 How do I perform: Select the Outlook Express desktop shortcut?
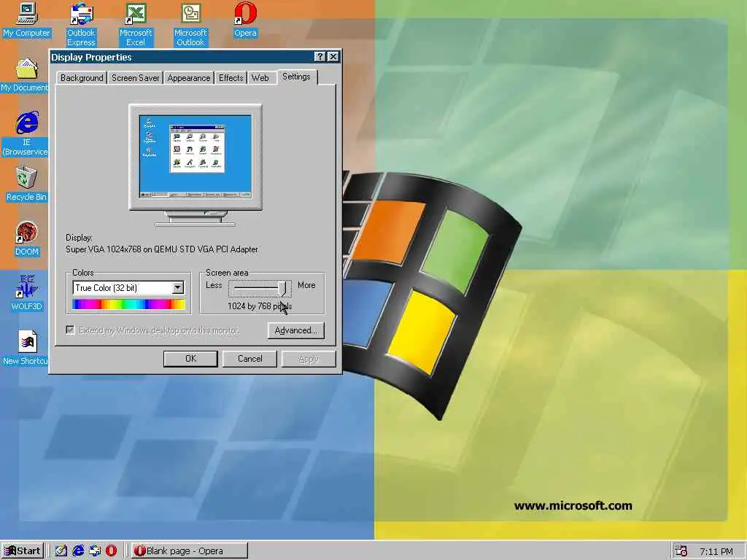tap(81, 25)
